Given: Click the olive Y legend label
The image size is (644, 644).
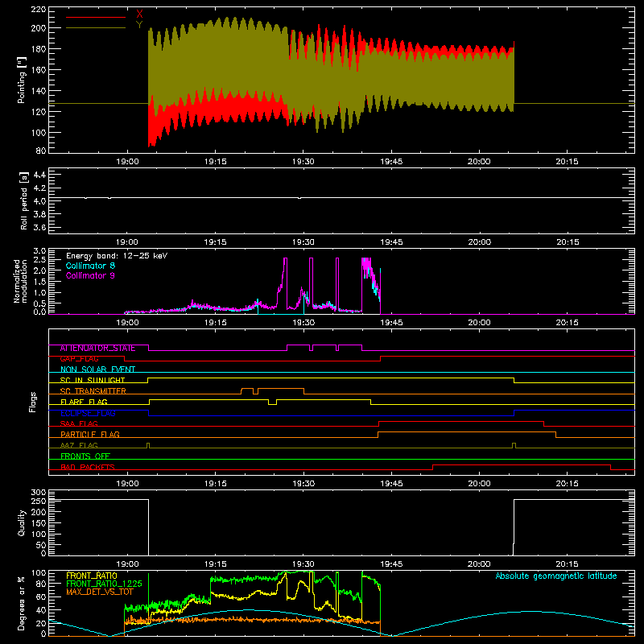Looking at the screenshot, I should pos(139,25).
